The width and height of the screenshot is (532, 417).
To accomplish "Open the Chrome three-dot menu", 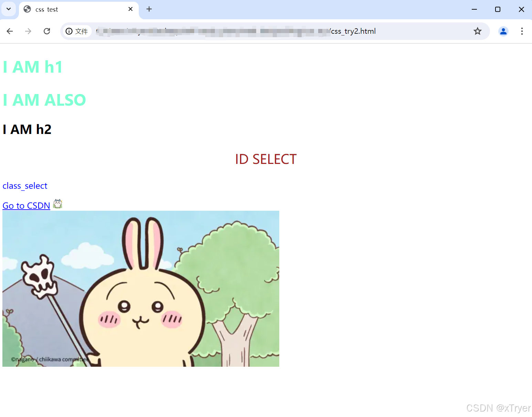I will 522,31.
